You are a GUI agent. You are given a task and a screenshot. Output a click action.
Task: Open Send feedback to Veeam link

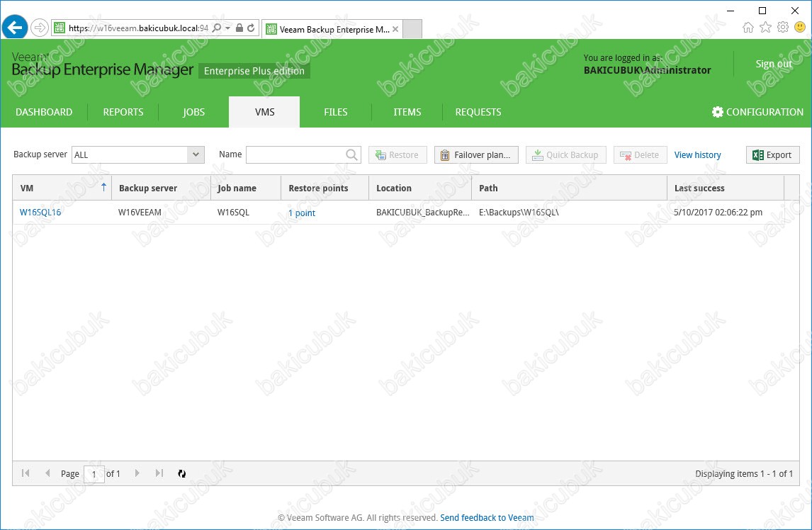click(487, 517)
